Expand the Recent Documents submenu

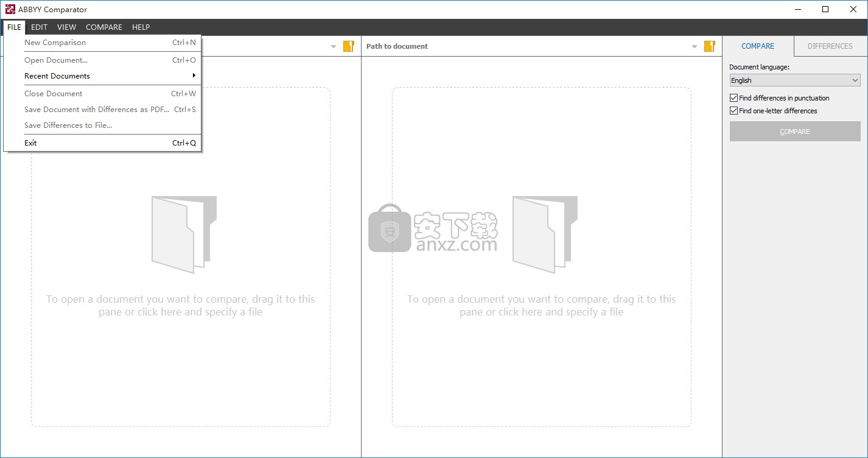pos(102,76)
